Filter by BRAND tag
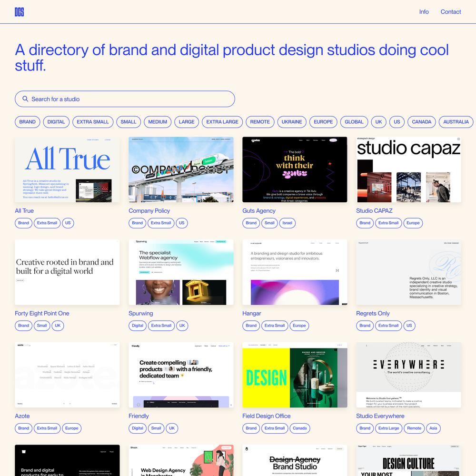This screenshot has width=476, height=476. [x=27, y=122]
